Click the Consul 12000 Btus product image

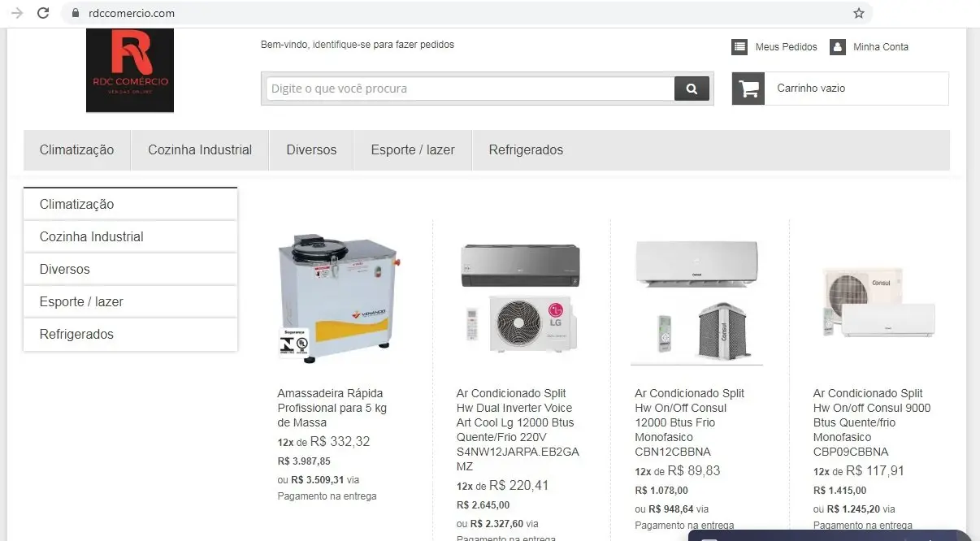(698, 301)
